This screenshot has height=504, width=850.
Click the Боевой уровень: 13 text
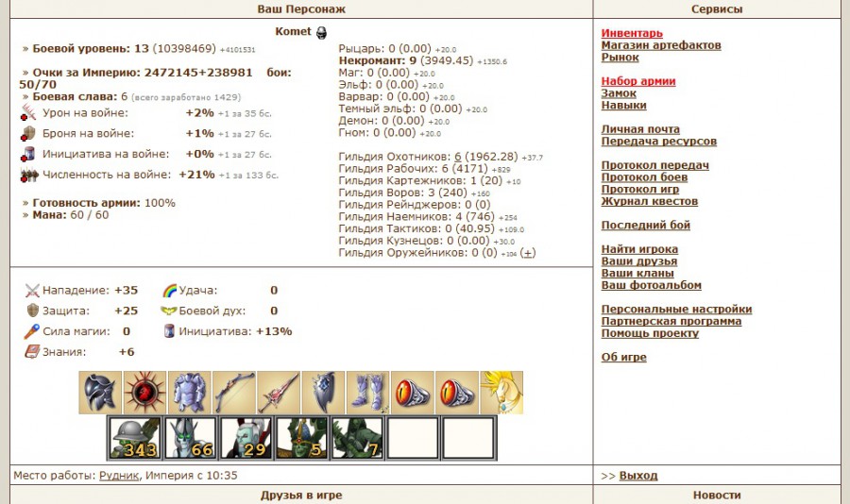(91, 48)
